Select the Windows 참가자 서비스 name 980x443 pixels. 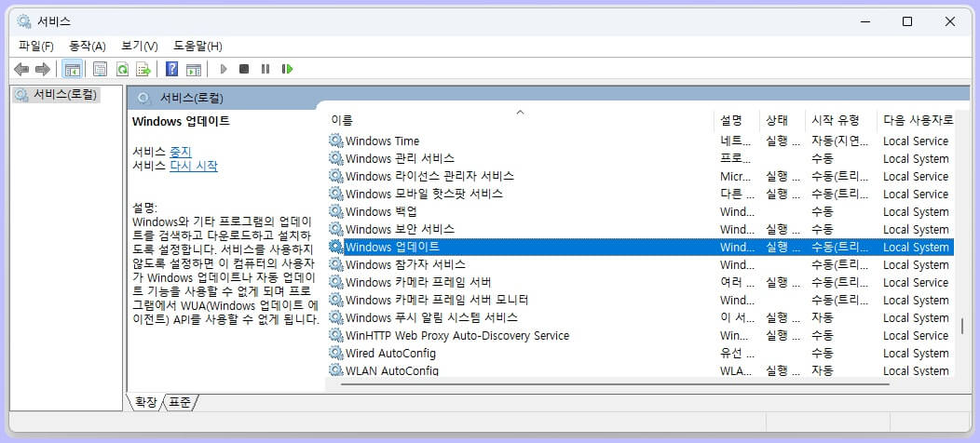tap(405, 265)
